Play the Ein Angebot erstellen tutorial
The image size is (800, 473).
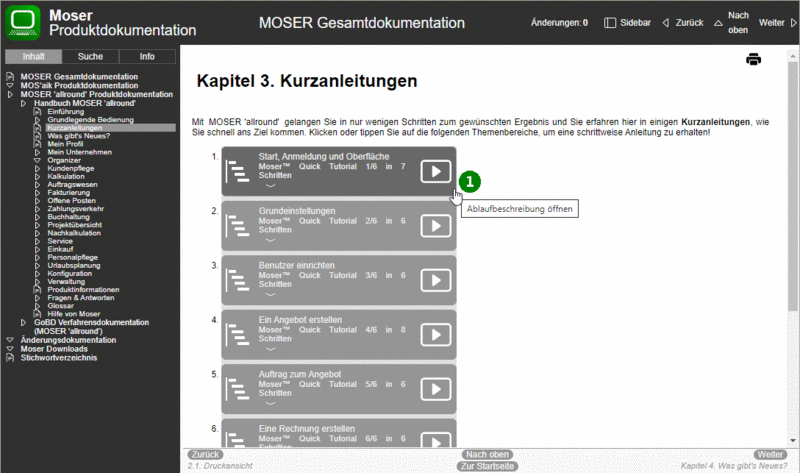[436, 335]
